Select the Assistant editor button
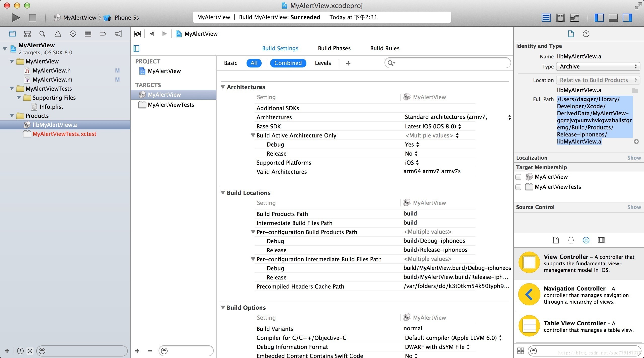The width and height of the screenshot is (644, 358). point(560,18)
